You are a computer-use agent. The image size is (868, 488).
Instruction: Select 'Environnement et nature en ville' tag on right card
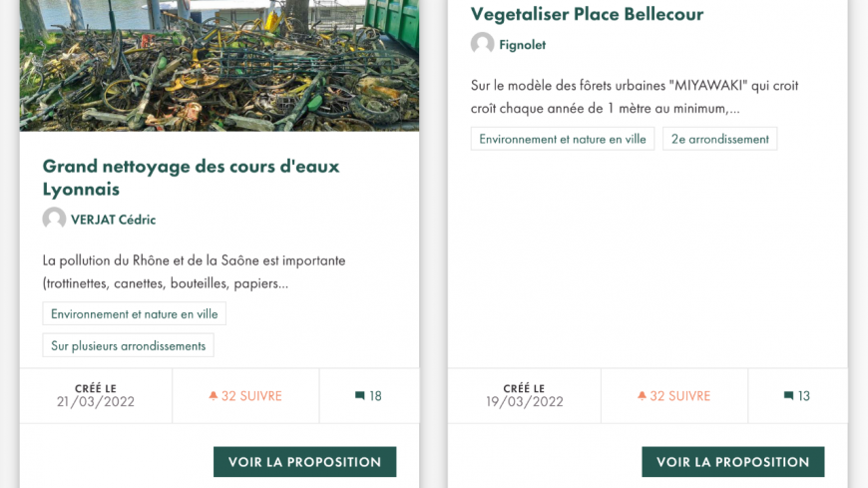(563, 139)
